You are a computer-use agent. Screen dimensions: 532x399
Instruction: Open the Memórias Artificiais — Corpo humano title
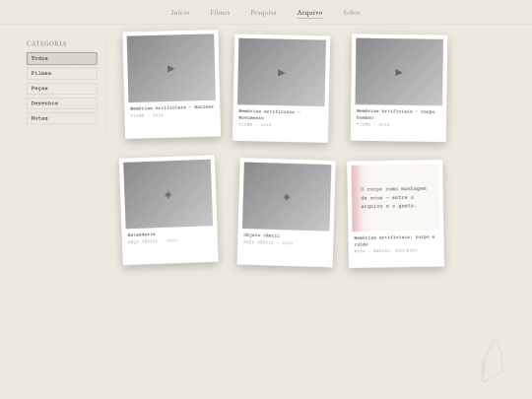395,114
